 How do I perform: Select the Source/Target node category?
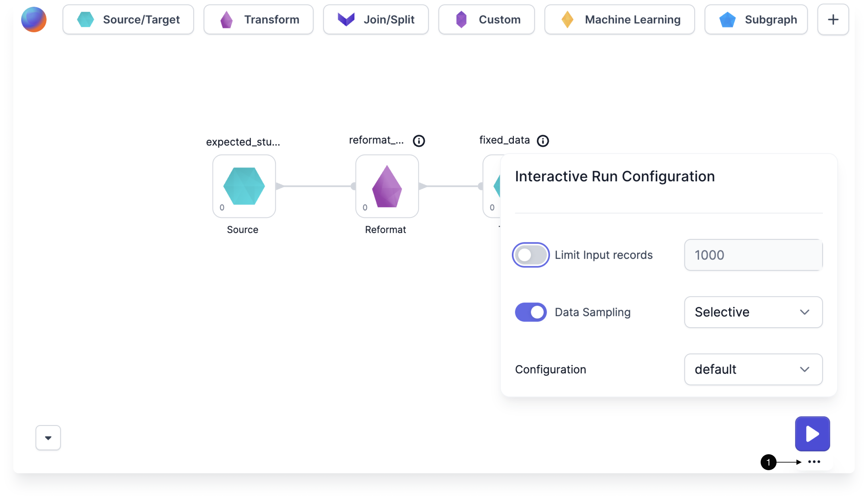point(128,20)
